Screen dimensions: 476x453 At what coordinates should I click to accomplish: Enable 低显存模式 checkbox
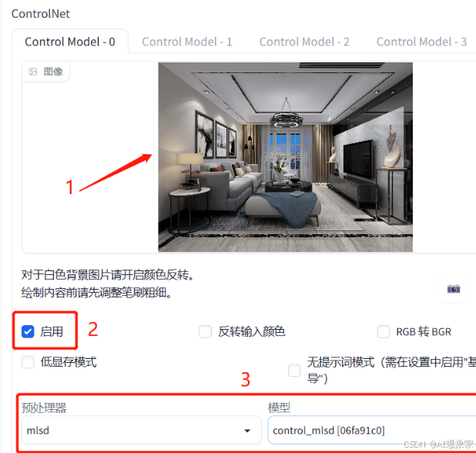(28, 362)
